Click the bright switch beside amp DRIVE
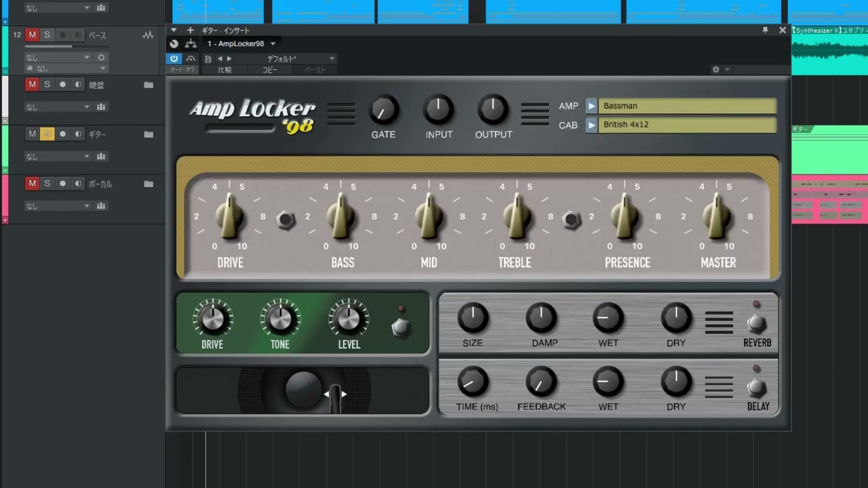Image resolution: width=868 pixels, height=488 pixels. tap(286, 220)
